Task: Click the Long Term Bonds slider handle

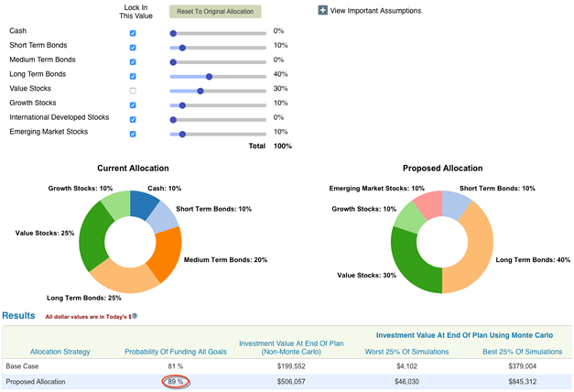Action: point(209,76)
